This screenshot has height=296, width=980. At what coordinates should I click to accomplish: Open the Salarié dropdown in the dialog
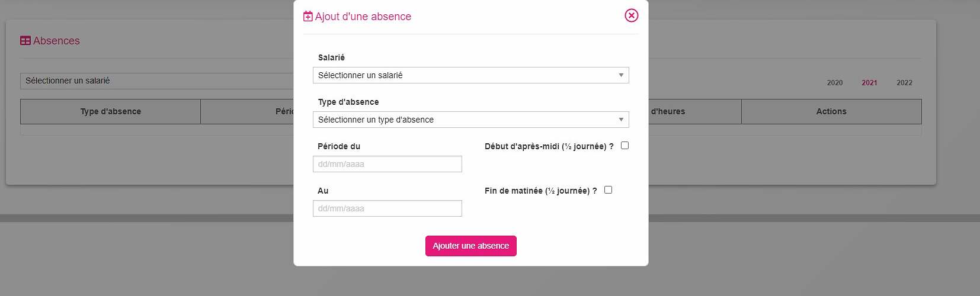coord(471,75)
